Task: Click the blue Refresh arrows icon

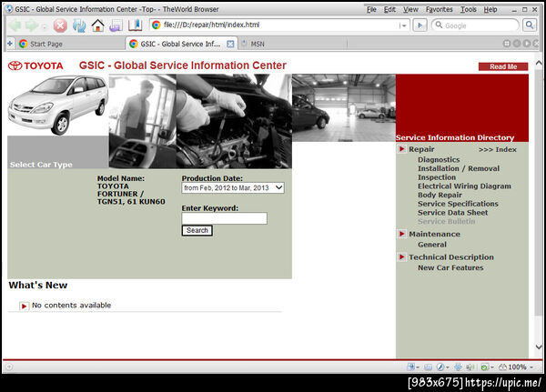Action: click(x=79, y=25)
